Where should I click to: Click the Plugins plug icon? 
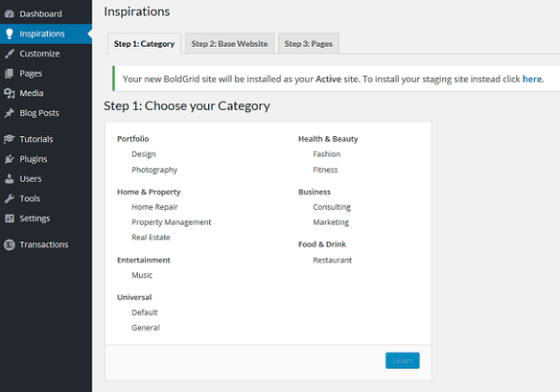[10, 159]
